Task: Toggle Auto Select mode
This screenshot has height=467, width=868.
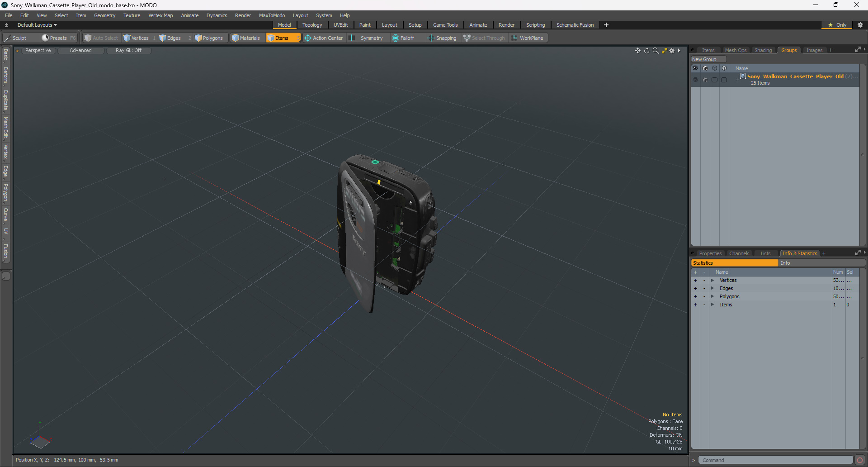Action: tap(101, 38)
